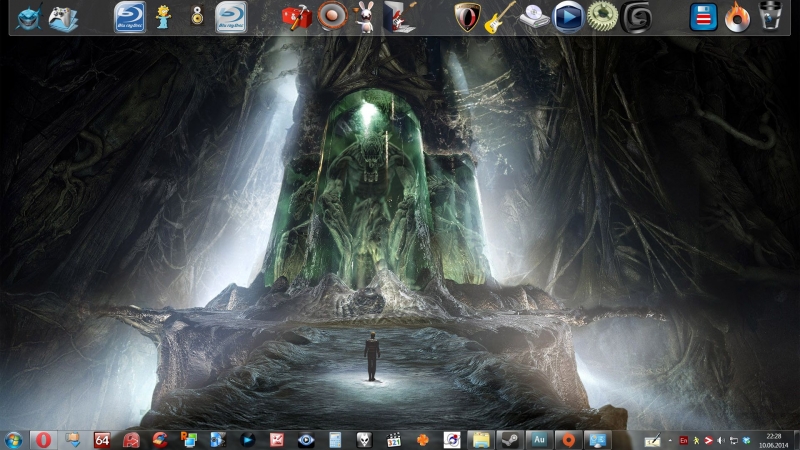This screenshot has height=450, width=800.
Task: Switch to Adobe Audition Au button
Action: pos(539,440)
